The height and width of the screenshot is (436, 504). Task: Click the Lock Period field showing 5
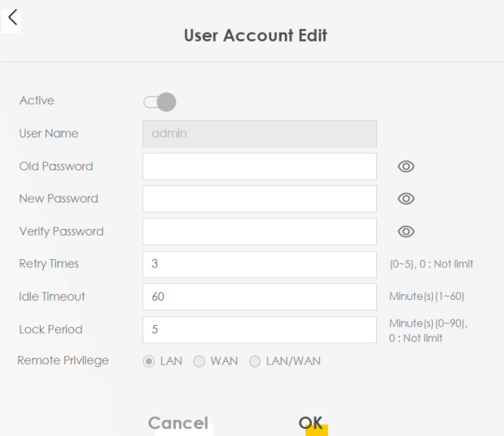[x=259, y=329]
